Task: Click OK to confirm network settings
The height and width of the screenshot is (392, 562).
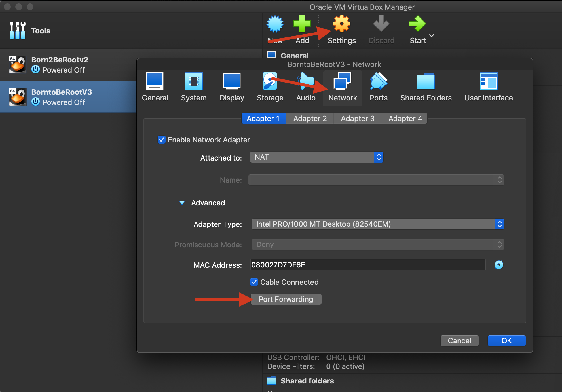Action: click(506, 340)
